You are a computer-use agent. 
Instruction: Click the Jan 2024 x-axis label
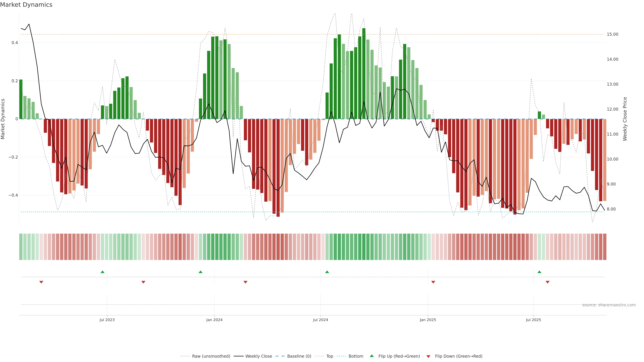click(214, 320)
